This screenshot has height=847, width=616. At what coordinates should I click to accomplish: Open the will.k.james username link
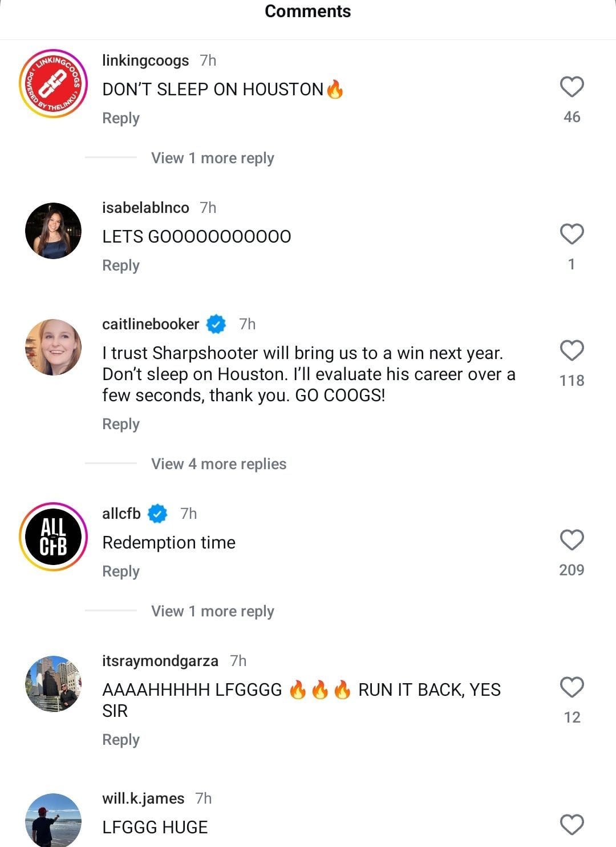143,798
